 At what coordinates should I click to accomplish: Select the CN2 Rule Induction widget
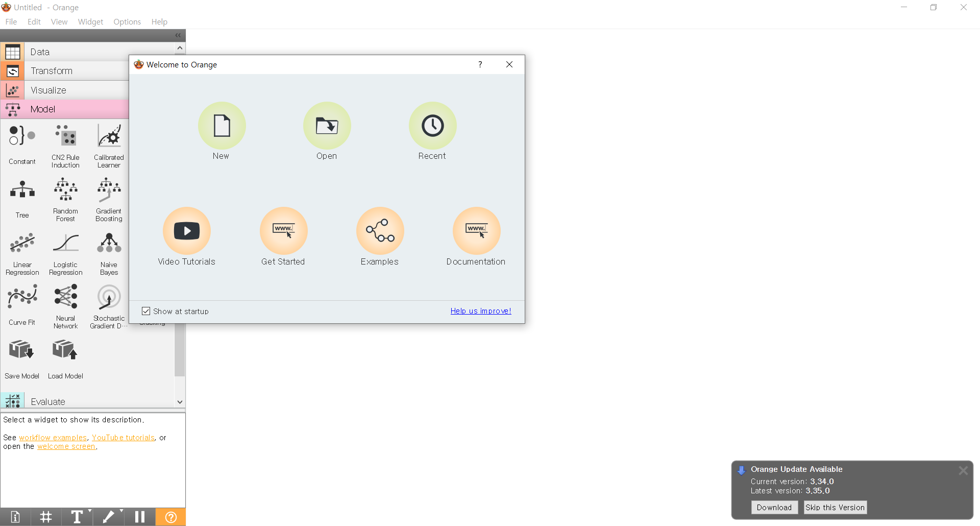pyautogui.click(x=65, y=145)
